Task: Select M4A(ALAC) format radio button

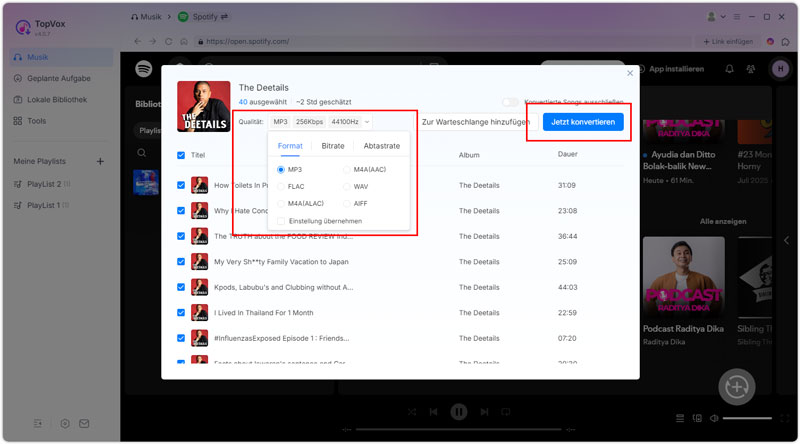Action: pyautogui.click(x=281, y=204)
